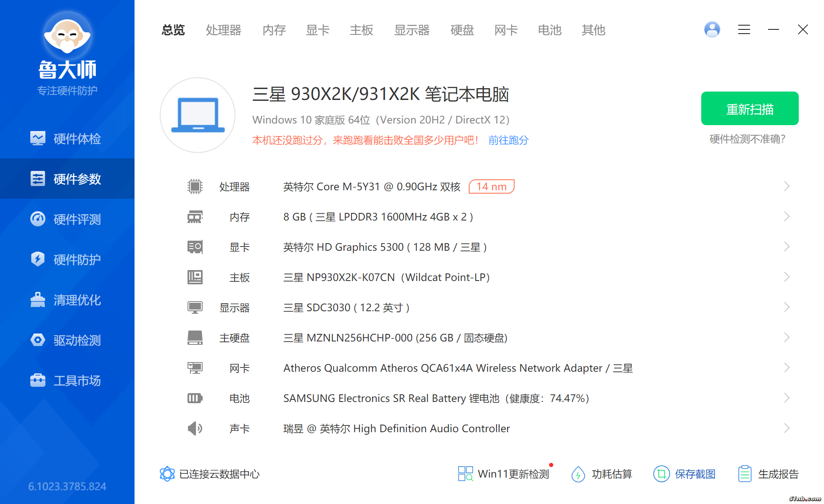Switch to the 显卡 tab
Image resolution: width=824 pixels, height=504 pixels.
pyautogui.click(x=317, y=30)
